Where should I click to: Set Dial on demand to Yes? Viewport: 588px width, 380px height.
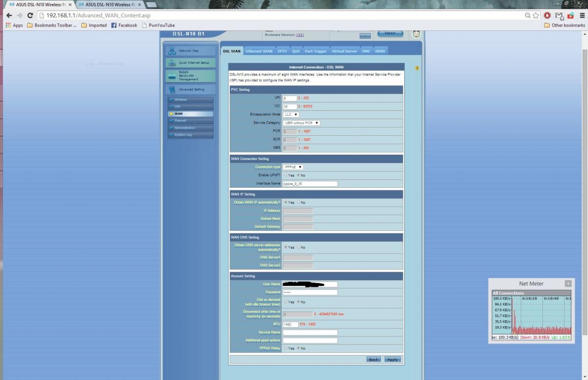click(x=285, y=302)
